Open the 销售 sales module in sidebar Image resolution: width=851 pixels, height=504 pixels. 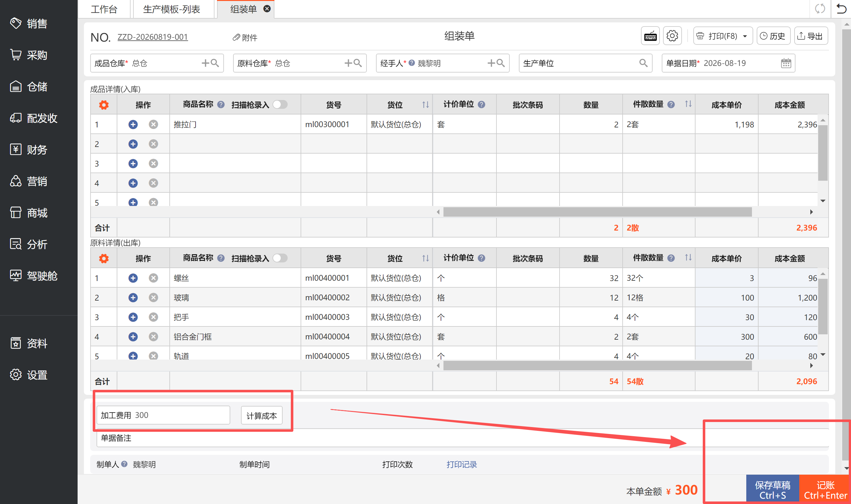(28, 23)
